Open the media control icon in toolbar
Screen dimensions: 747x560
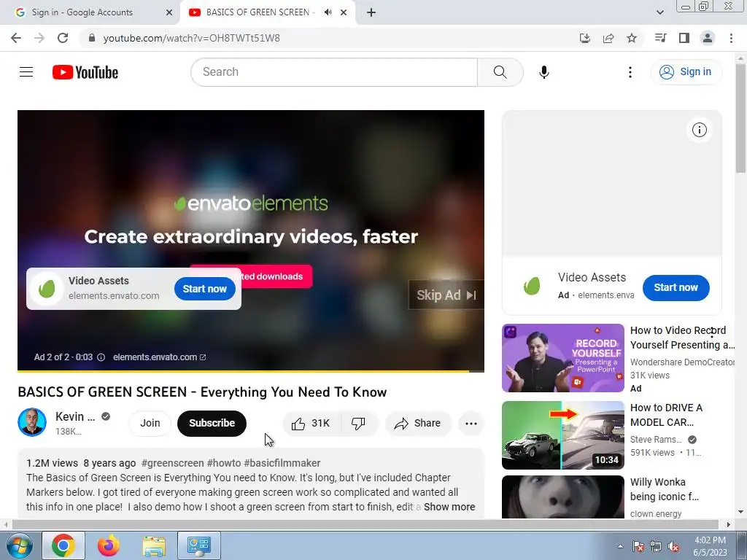[660, 38]
